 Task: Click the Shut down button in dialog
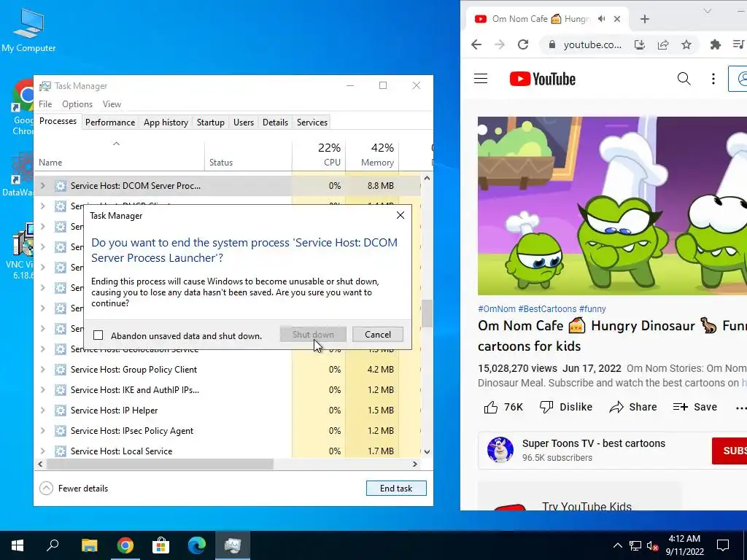tap(313, 334)
